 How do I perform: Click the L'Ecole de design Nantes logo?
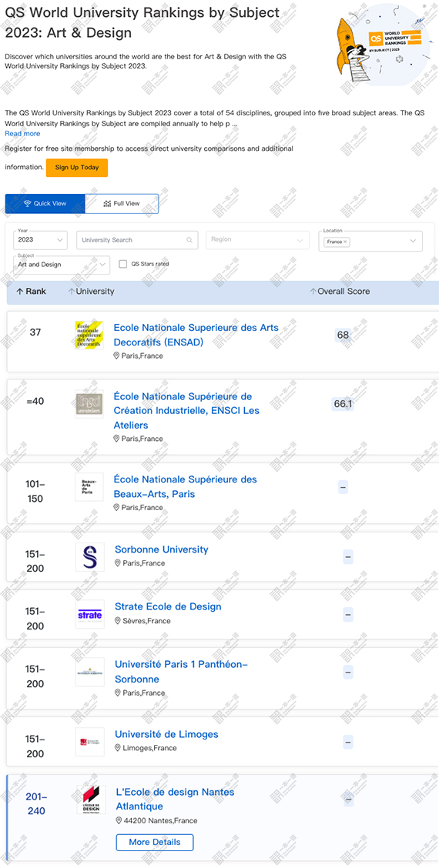tap(91, 800)
